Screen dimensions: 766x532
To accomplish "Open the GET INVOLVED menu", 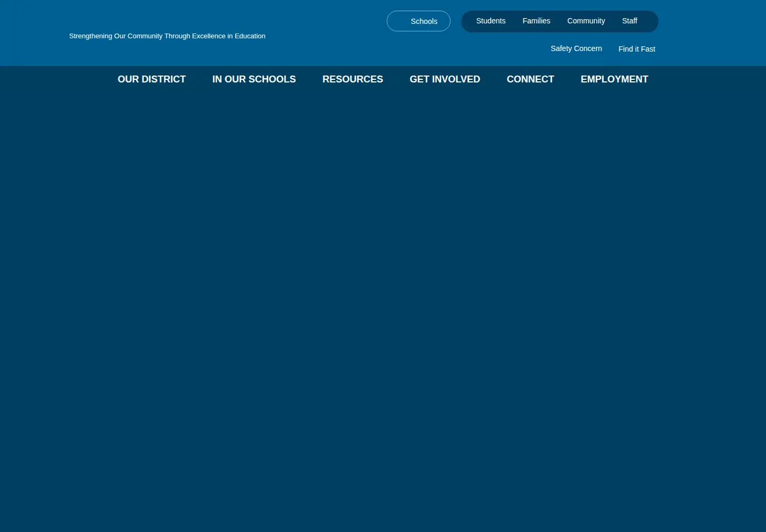I will (445, 79).
